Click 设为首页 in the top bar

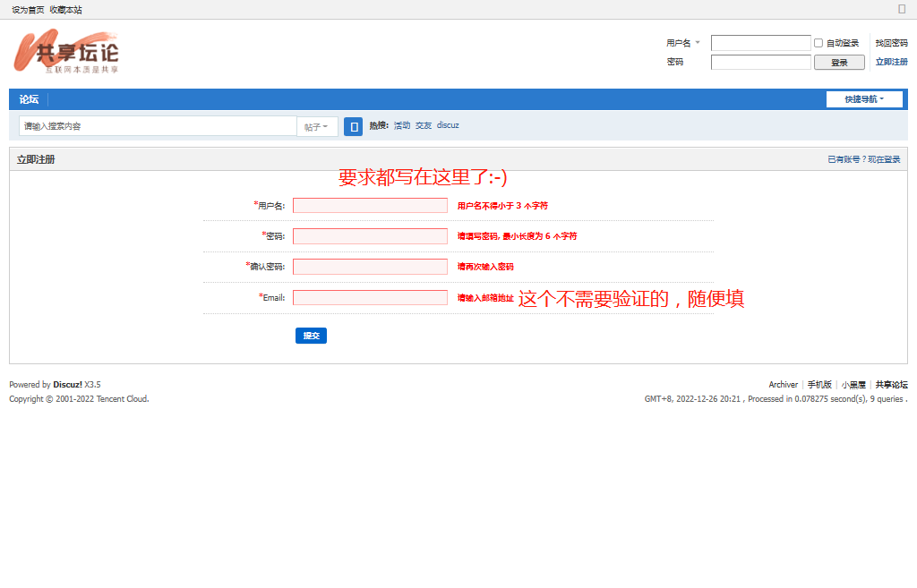click(x=28, y=10)
